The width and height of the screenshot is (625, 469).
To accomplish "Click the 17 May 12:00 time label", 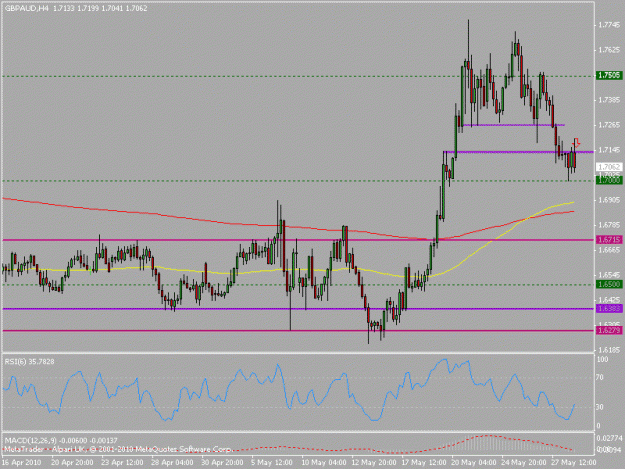I will (423, 462).
